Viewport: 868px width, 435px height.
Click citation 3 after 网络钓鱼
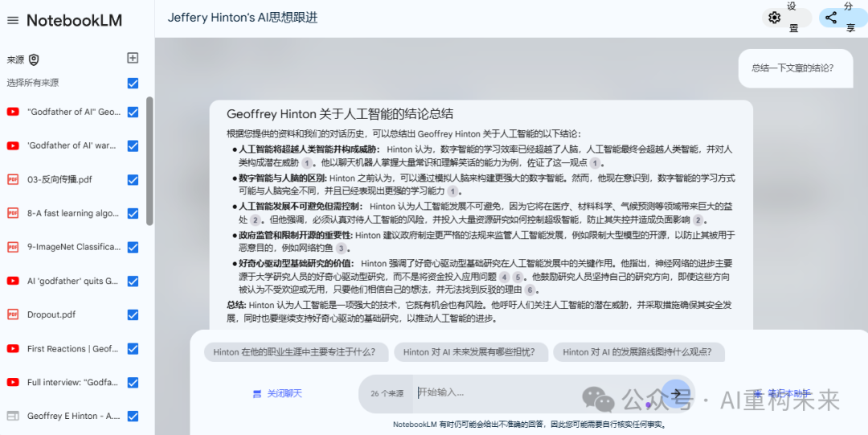342,248
